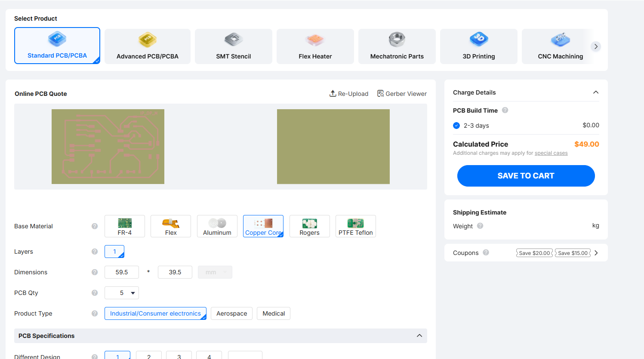The height and width of the screenshot is (359, 644).
Task: Select the 2-3 days build time
Action: tap(456, 126)
